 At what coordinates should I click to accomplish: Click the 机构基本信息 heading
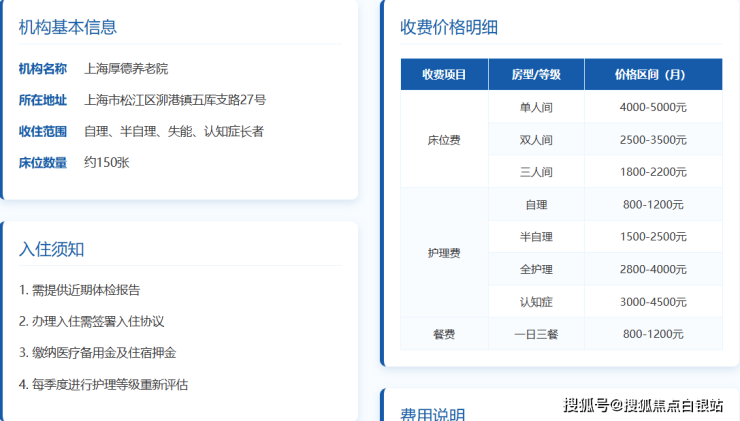(x=67, y=27)
